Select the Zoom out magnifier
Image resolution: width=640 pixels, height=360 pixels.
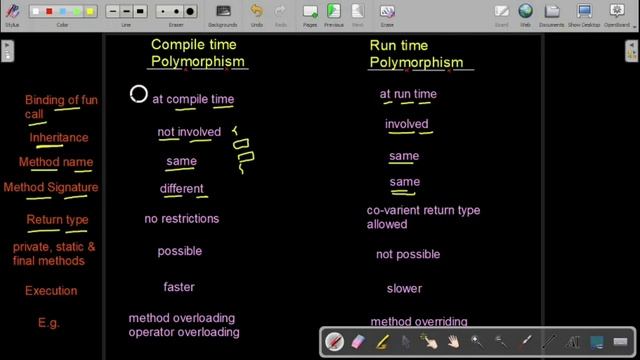[501, 342]
